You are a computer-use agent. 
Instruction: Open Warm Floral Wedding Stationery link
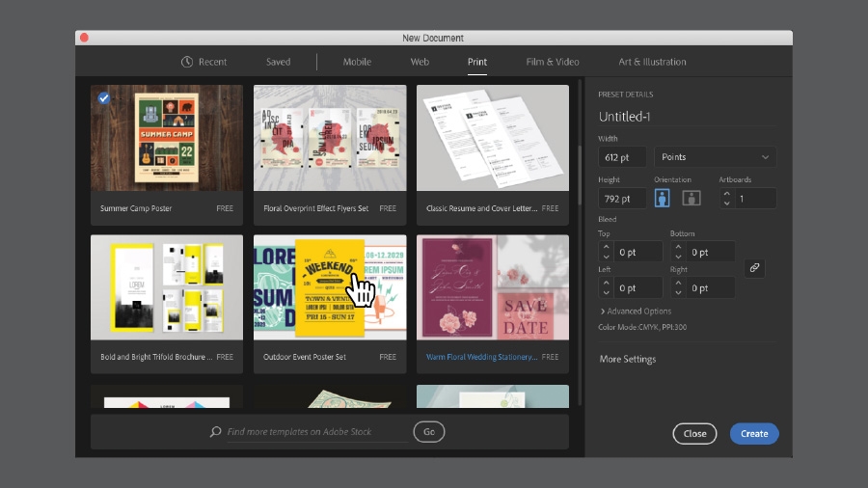481,357
